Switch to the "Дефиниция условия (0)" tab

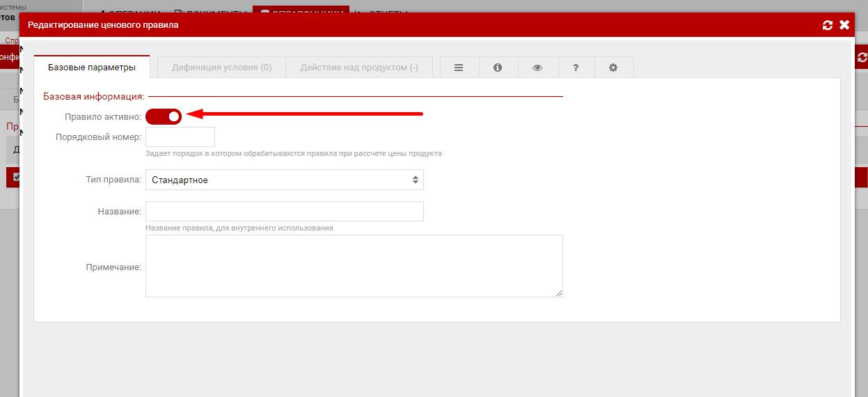point(221,68)
